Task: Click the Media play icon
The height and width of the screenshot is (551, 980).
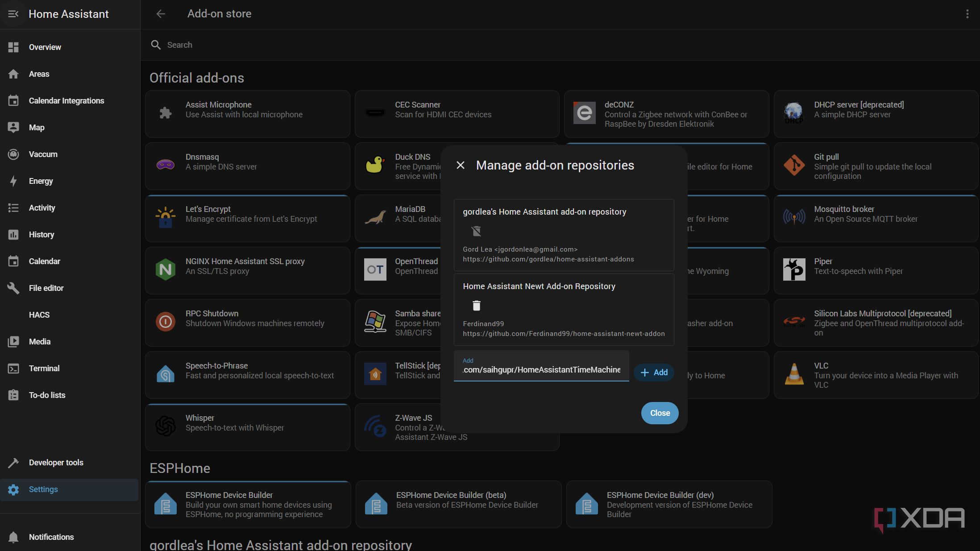Action: click(x=13, y=342)
